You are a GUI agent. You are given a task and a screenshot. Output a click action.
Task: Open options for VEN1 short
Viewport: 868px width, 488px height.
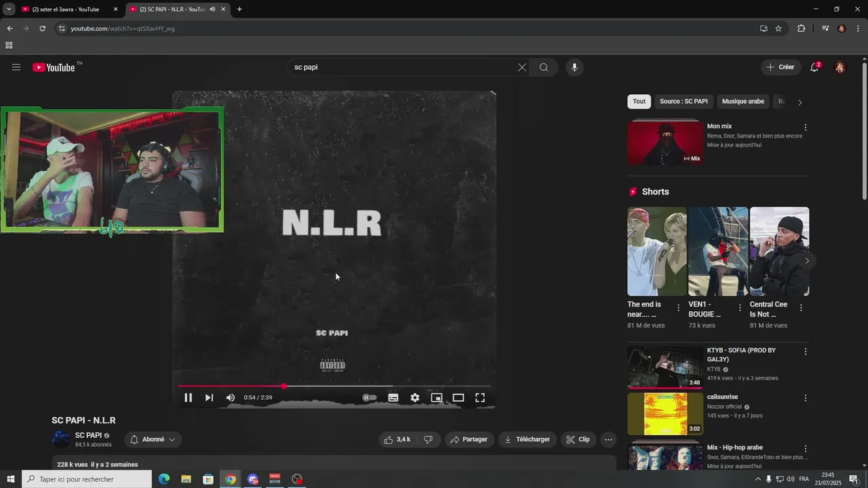[740, 308]
